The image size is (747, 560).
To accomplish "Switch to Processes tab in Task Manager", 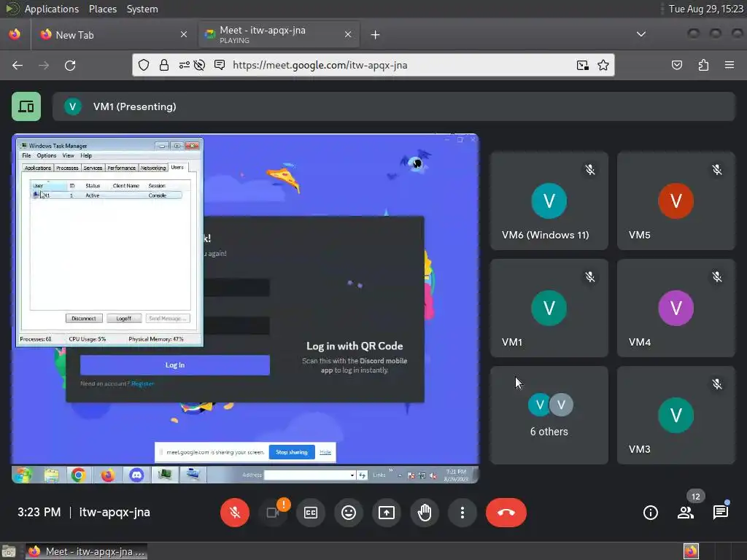I will coord(67,168).
